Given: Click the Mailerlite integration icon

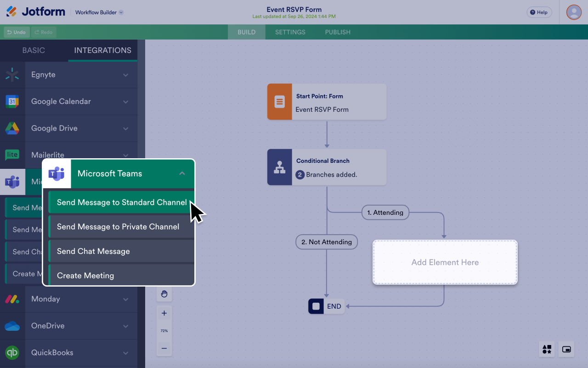Looking at the screenshot, I should pyautogui.click(x=12, y=155).
